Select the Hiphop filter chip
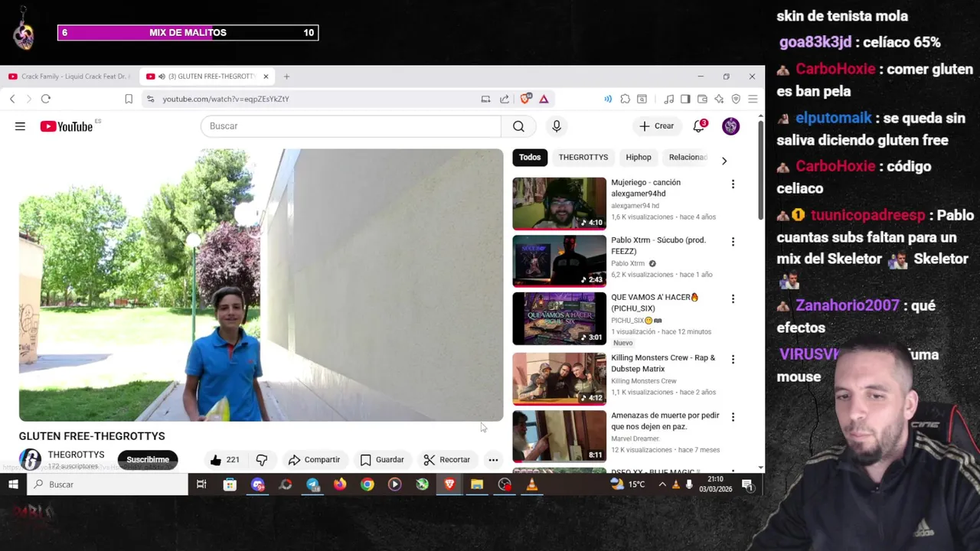Image resolution: width=980 pixels, height=551 pixels. [x=639, y=158]
